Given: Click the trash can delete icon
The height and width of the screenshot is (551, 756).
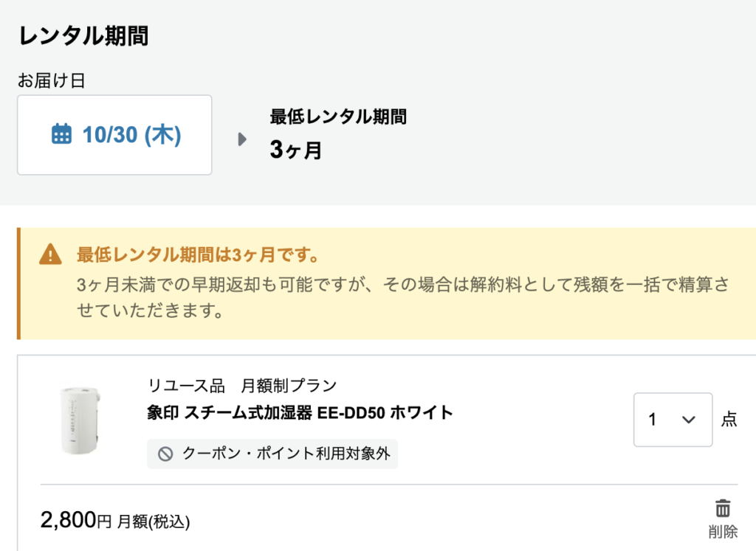Looking at the screenshot, I should pos(722,507).
